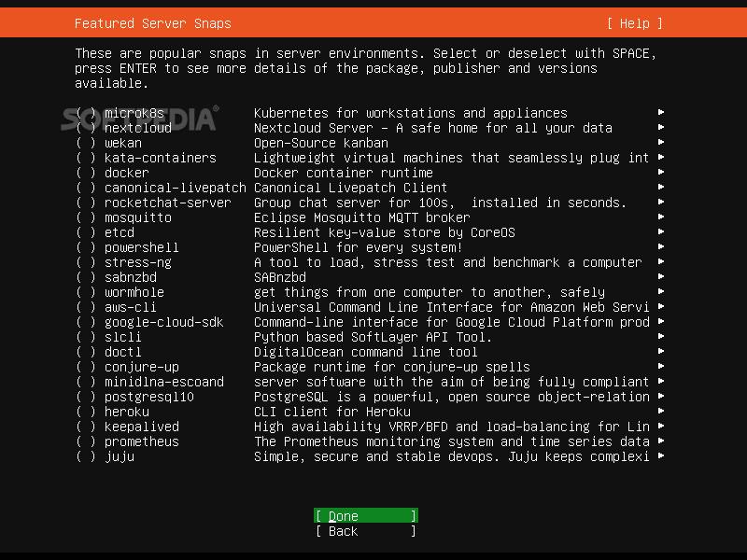Select the 'sabnzbd' snap name

[131, 277]
